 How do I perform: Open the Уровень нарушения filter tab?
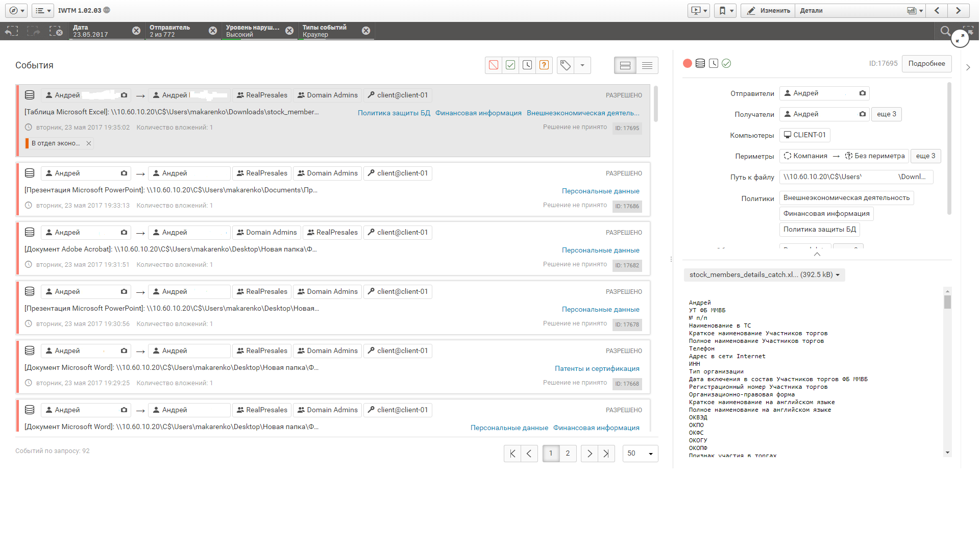pos(253,31)
